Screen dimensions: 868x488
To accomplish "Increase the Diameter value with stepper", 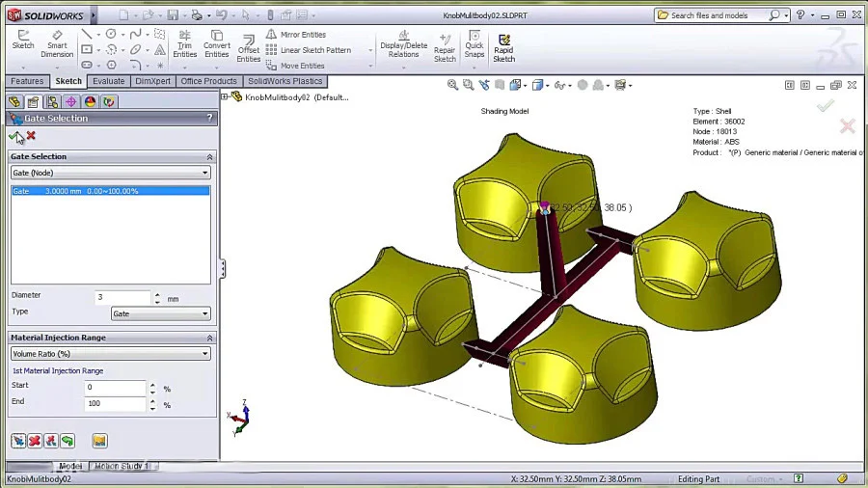I will [157, 295].
